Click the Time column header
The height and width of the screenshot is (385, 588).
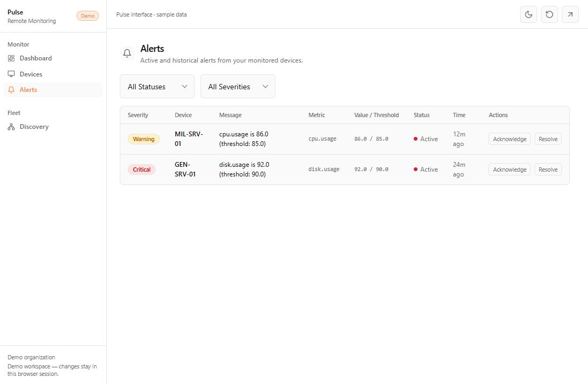pyautogui.click(x=459, y=115)
